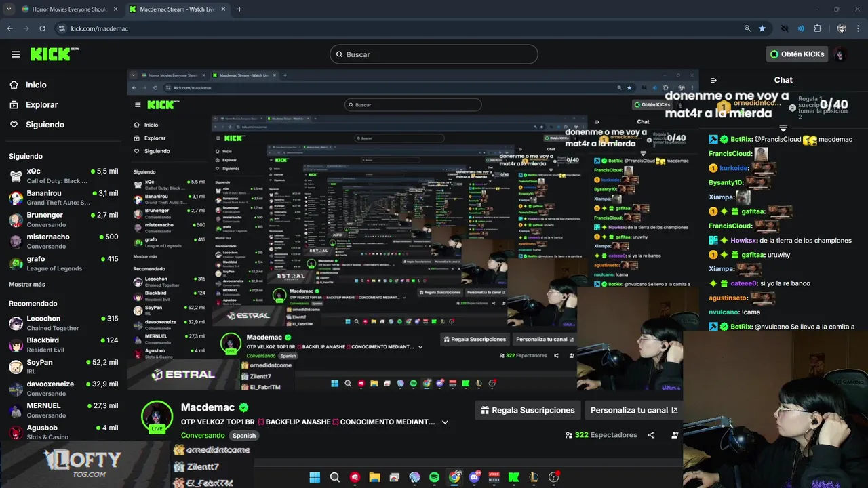The image size is (868, 488).
Task: Click Personaliza tu canal button
Action: point(634,410)
